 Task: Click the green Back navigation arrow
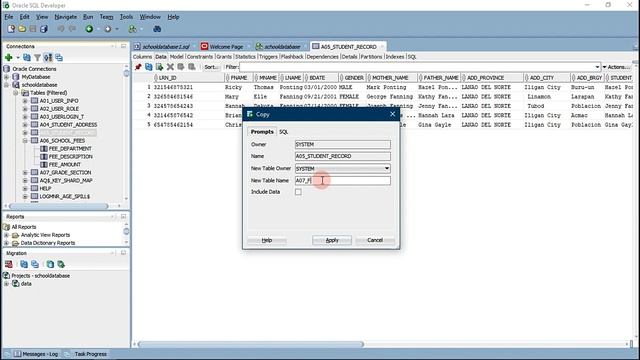pyautogui.click(x=89, y=29)
